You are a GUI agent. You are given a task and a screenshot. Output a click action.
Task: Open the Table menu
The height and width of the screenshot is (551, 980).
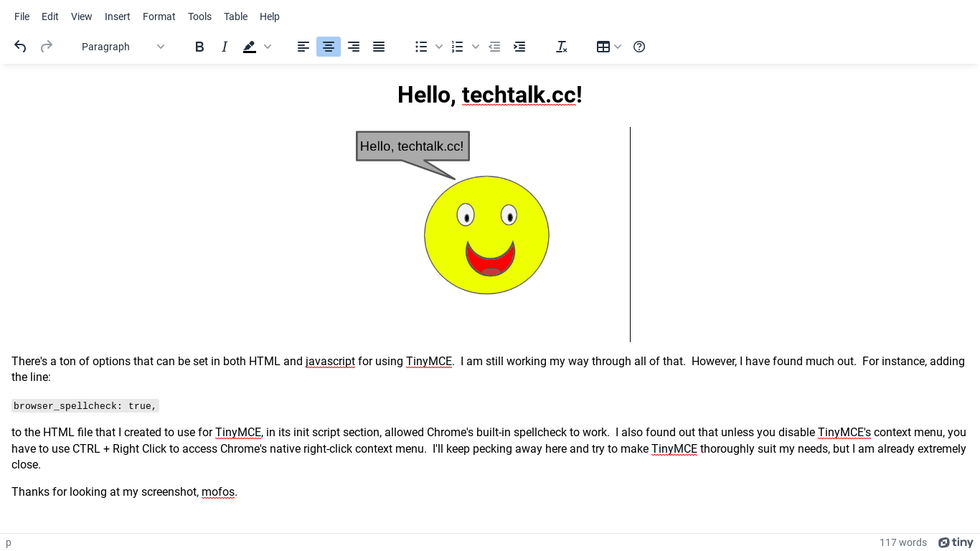point(235,17)
